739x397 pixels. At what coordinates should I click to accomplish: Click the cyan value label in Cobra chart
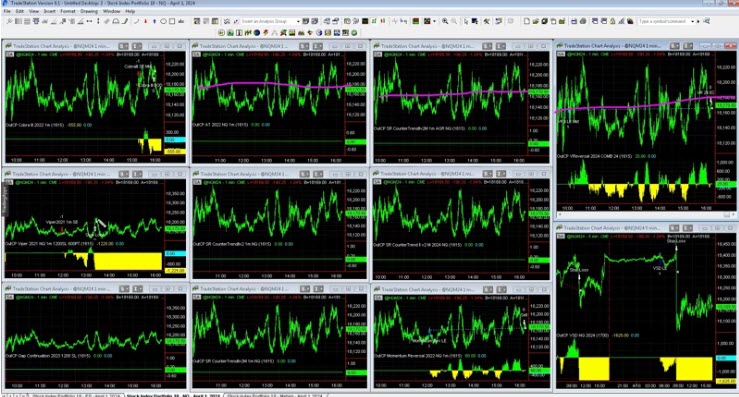[175, 140]
